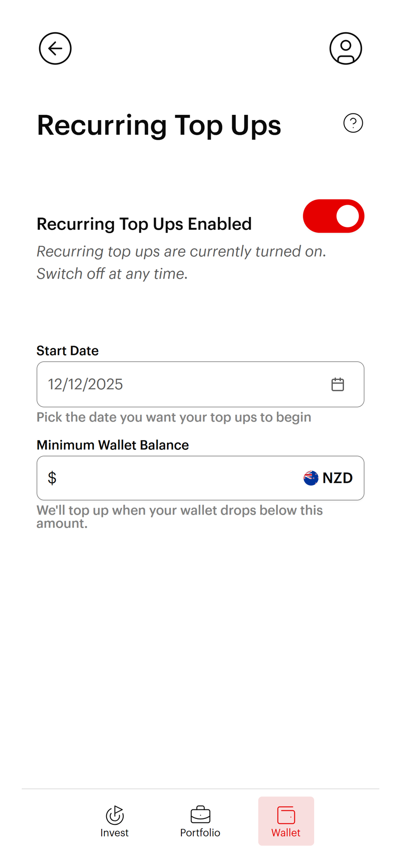Click the help question mark icon

point(353,123)
